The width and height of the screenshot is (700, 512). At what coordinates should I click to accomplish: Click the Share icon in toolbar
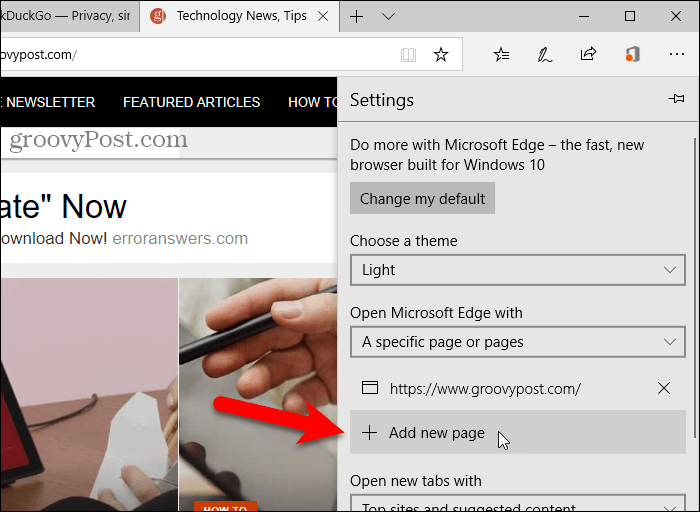(588, 54)
